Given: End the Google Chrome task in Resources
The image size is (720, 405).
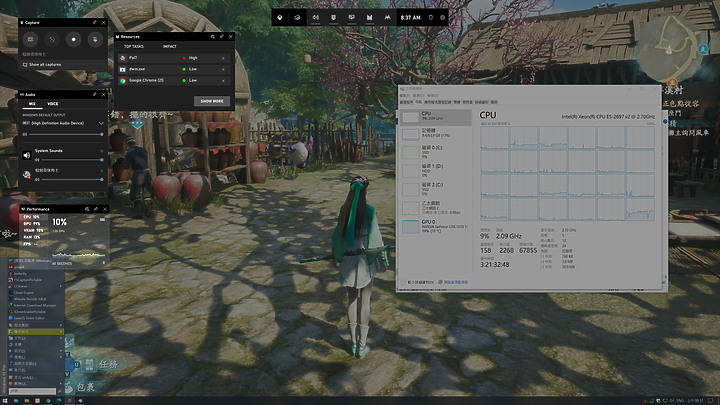Looking at the screenshot, I should click(x=224, y=81).
